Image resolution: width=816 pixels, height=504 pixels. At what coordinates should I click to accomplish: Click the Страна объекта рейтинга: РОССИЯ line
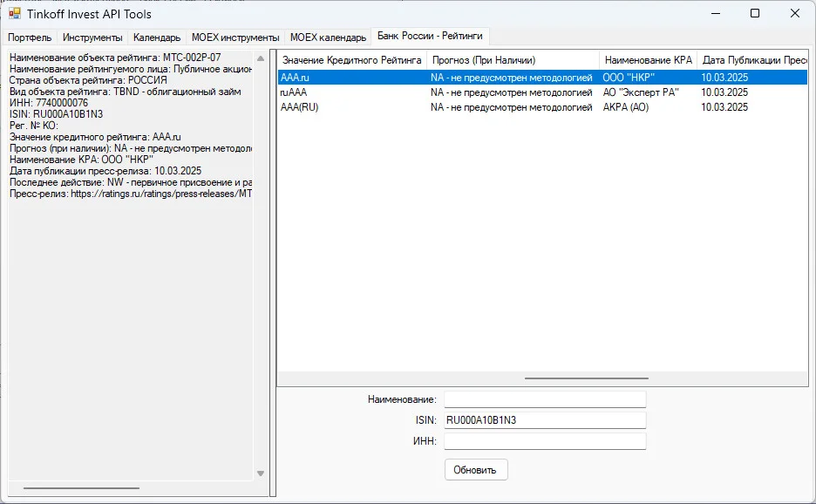(88, 80)
